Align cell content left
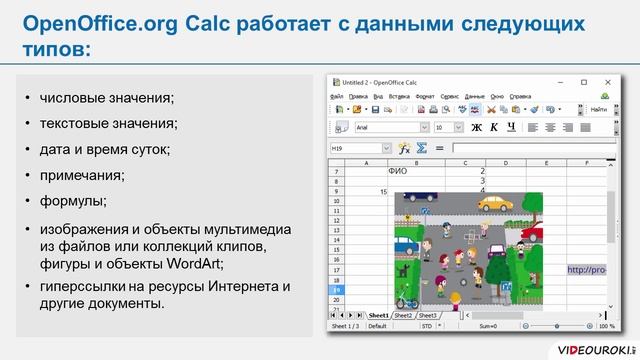Image resolution: width=640 pixels, height=360 pixels. click(533, 127)
